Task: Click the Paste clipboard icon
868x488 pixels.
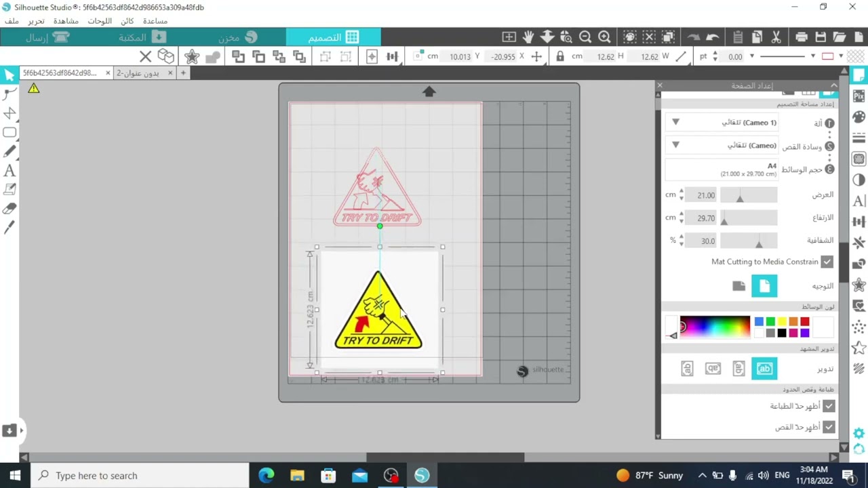Action: (x=738, y=37)
